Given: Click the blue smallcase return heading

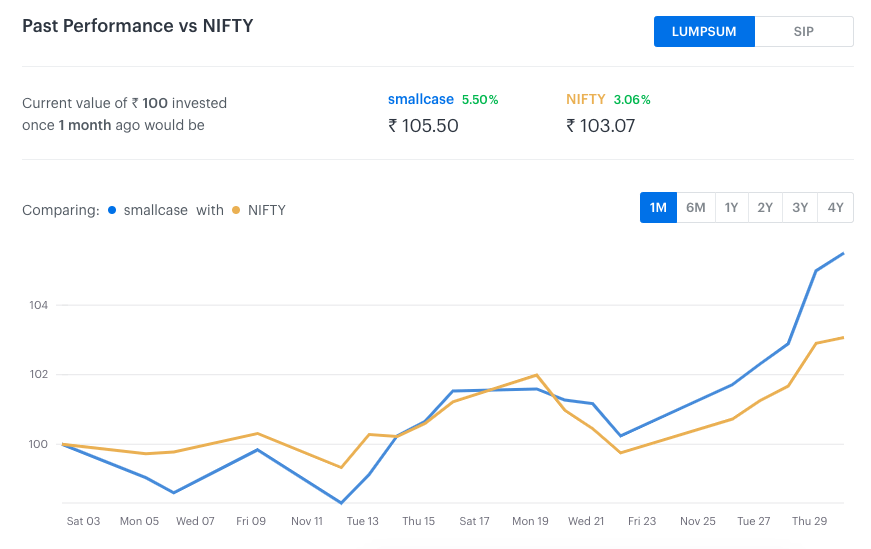Looking at the screenshot, I should coord(421,99).
